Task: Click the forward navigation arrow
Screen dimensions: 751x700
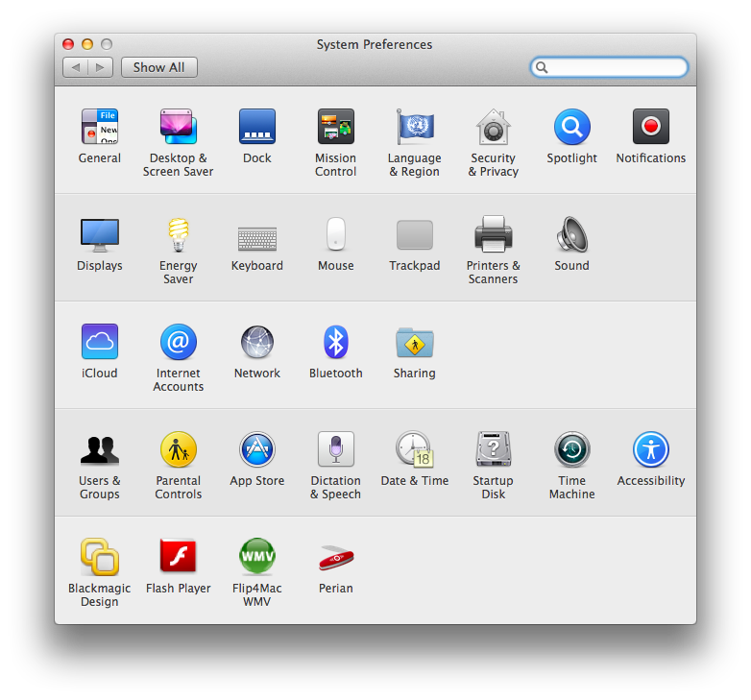Action: click(x=101, y=67)
